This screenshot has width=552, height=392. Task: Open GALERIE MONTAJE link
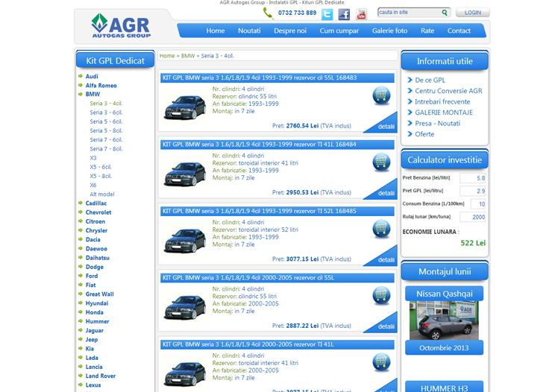point(444,113)
